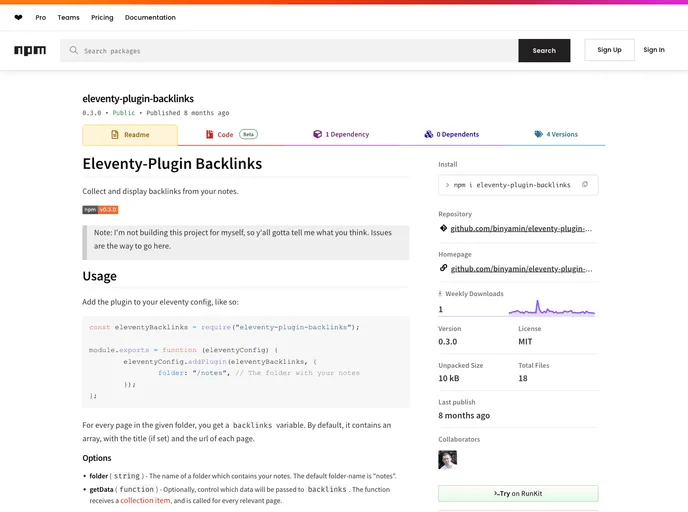Click the Options heading
The image size is (688, 512).
pos(97,458)
